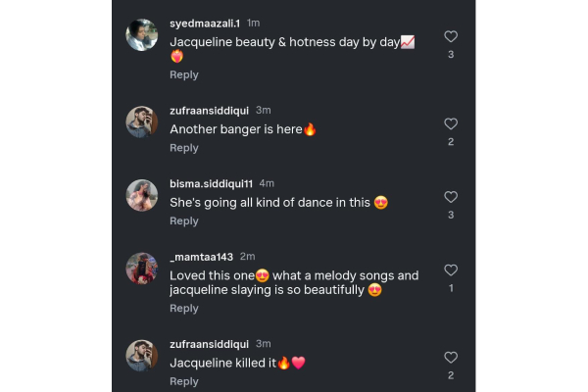588x392 pixels.
Task: Reply to _mamtaa143's comment
Action: point(184,309)
